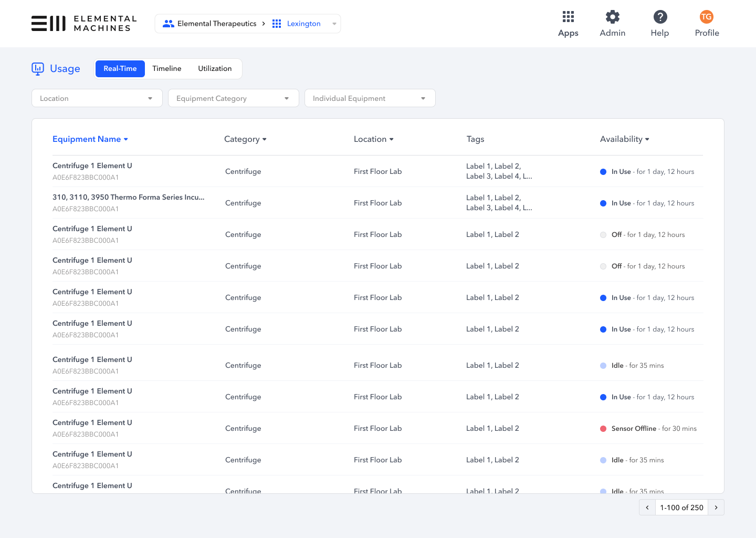This screenshot has width=756, height=538.
Task: Click the Lexington breadcrumb link
Action: (303, 24)
